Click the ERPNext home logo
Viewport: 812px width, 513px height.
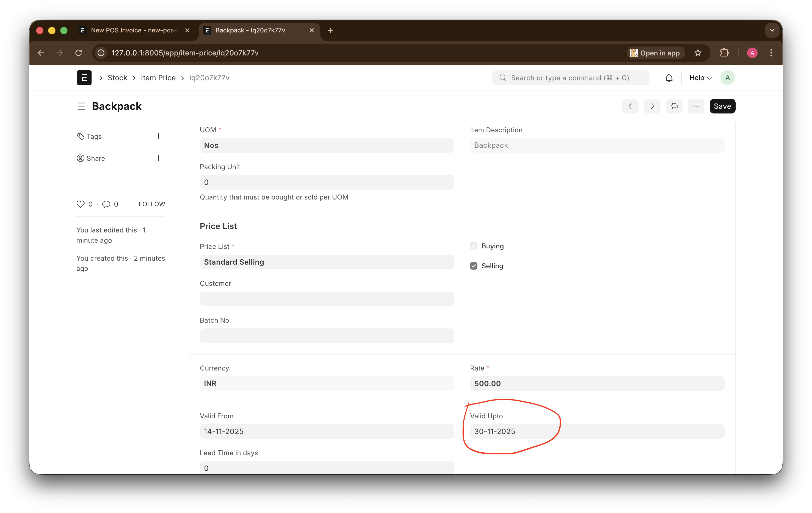[x=84, y=78]
